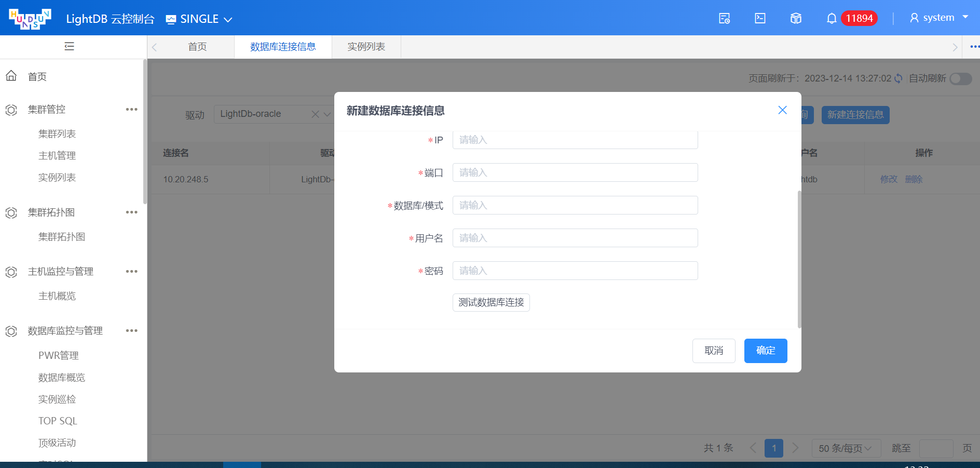The height and width of the screenshot is (468, 980).
Task: Clear the LightDb-oracle driver selection
Action: point(315,114)
